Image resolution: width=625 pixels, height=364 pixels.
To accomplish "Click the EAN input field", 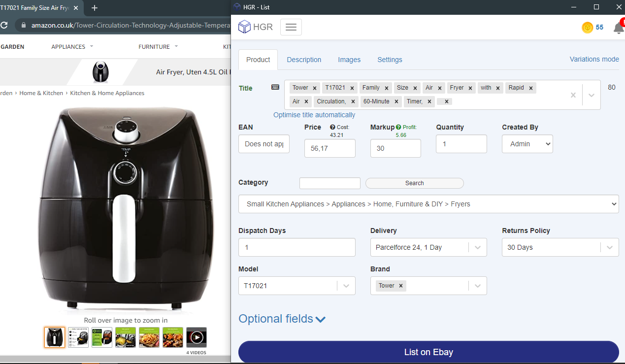I will tap(264, 144).
